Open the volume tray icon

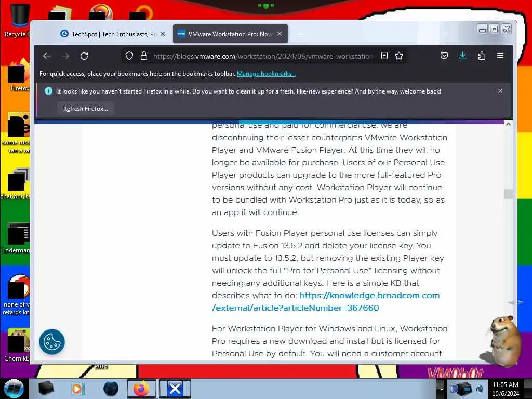click(480, 389)
